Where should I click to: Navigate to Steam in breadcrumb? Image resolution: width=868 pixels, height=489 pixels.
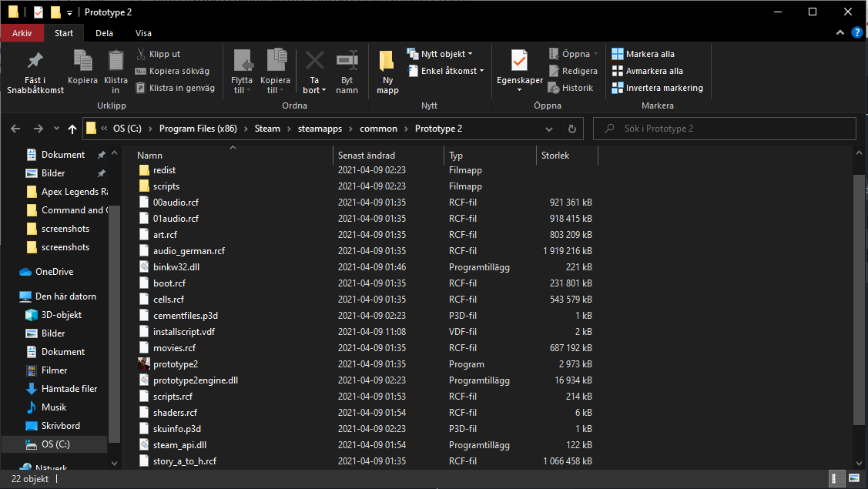point(267,129)
